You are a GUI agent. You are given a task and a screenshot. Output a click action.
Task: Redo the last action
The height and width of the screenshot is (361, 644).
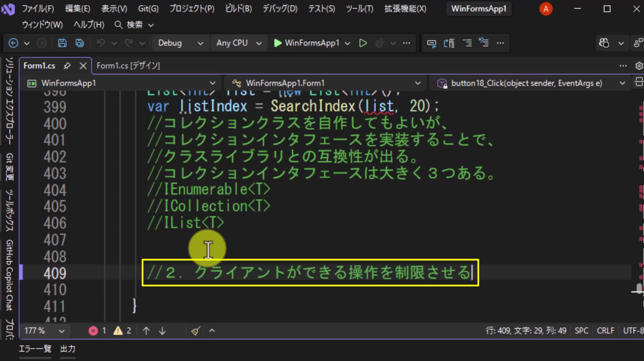point(128,43)
